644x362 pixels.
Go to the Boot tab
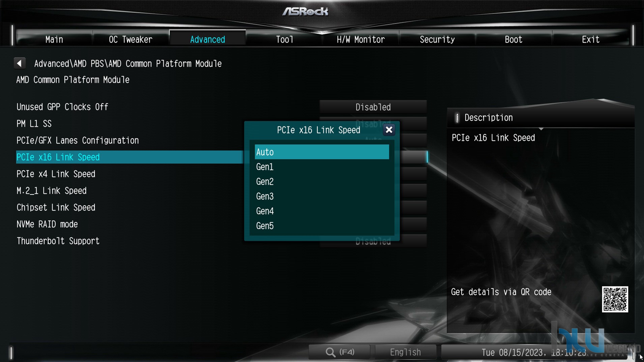514,39
